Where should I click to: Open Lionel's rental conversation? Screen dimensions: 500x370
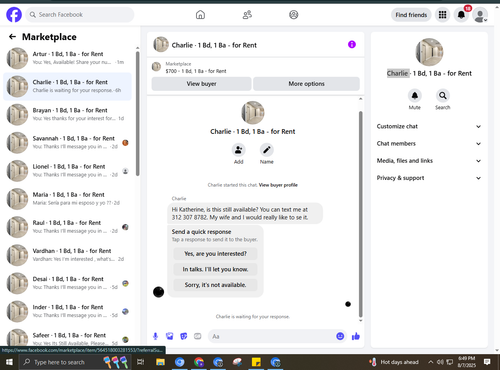[x=67, y=170]
